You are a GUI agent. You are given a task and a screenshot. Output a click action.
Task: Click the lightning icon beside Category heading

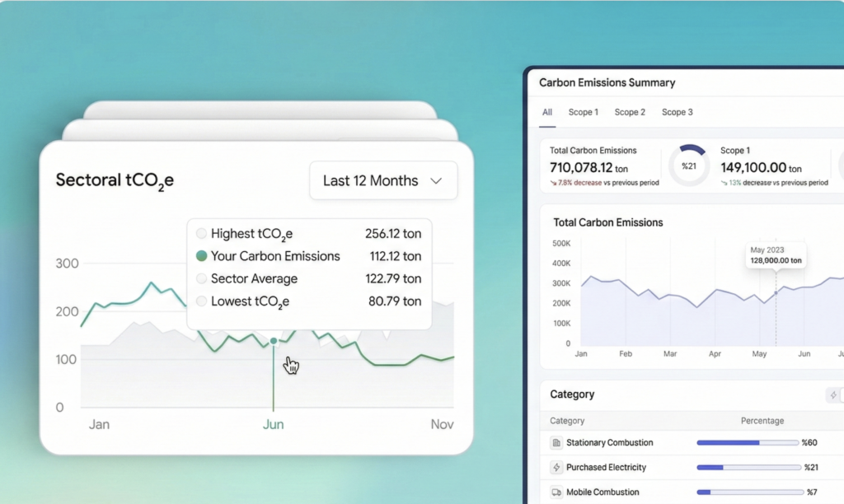click(x=832, y=395)
